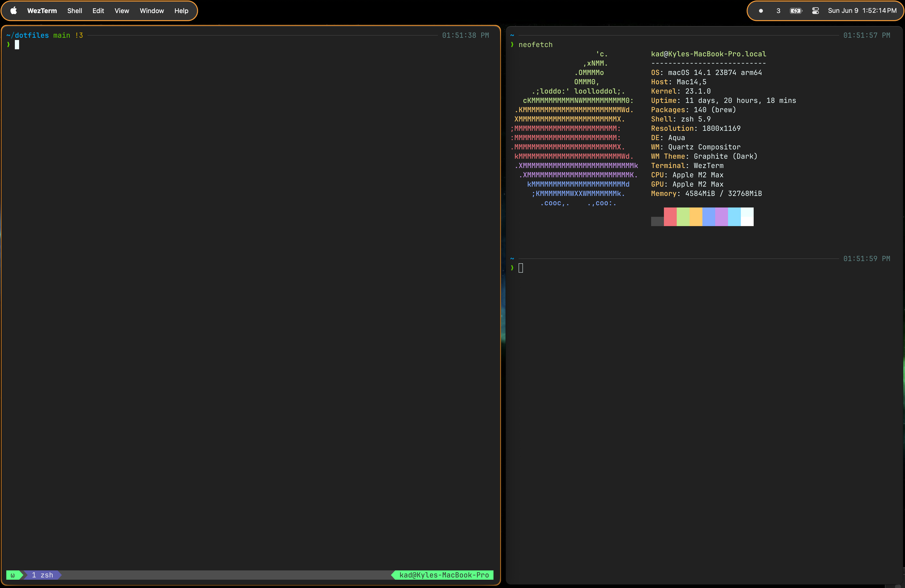Select the 1 zsh tab
Screen dimensions: 905x588
point(42,575)
